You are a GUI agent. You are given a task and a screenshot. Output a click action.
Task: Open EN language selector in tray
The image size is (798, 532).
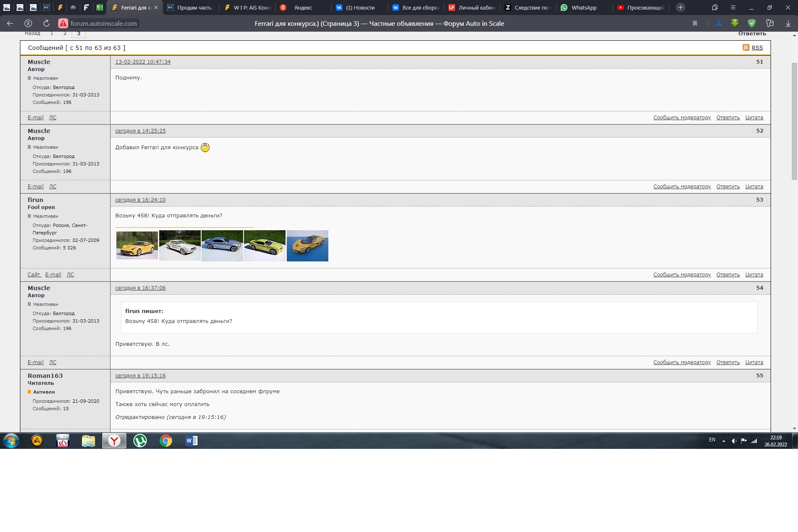[x=712, y=440]
